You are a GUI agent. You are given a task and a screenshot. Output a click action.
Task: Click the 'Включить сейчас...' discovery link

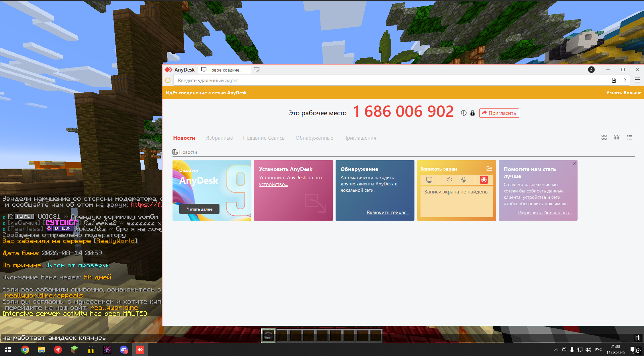(x=388, y=212)
